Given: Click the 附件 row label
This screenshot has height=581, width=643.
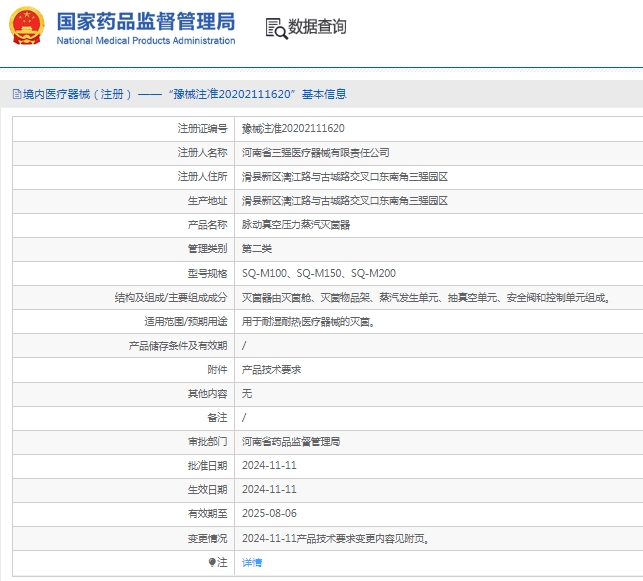Looking at the screenshot, I should click(x=217, y=370).
